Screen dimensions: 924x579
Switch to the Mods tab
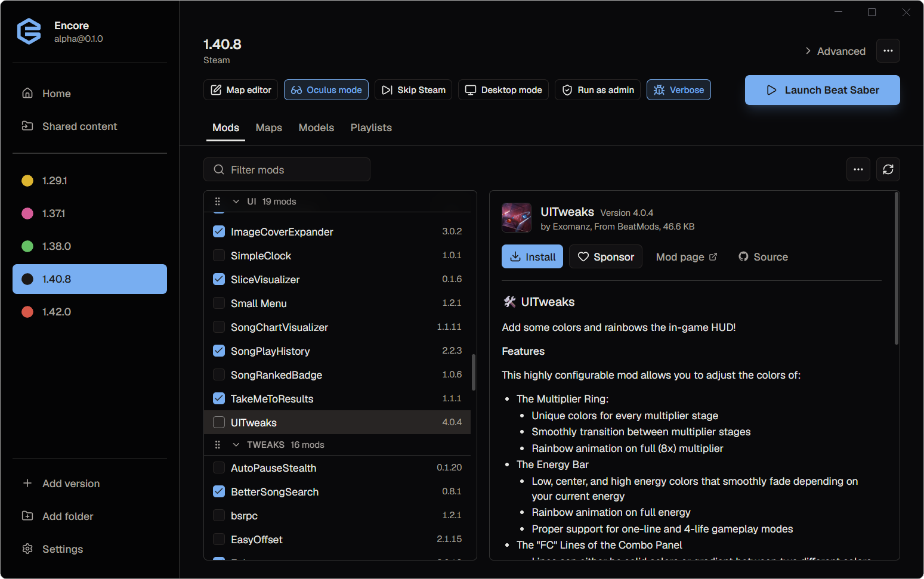tap(225, 128)
